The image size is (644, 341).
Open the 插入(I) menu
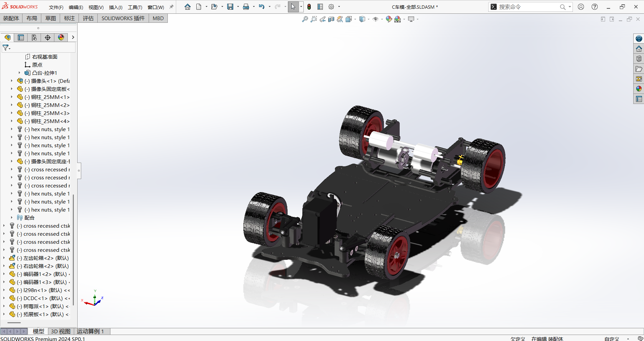(x=116, y=7)
